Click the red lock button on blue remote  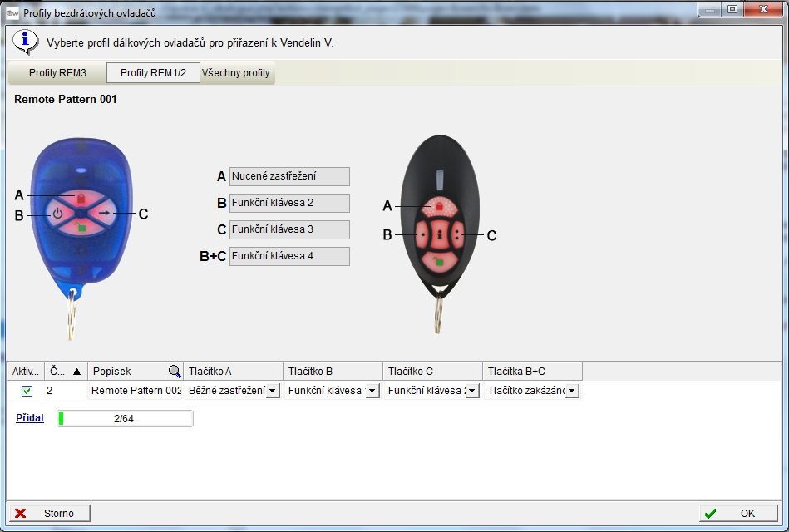point(81,199)
